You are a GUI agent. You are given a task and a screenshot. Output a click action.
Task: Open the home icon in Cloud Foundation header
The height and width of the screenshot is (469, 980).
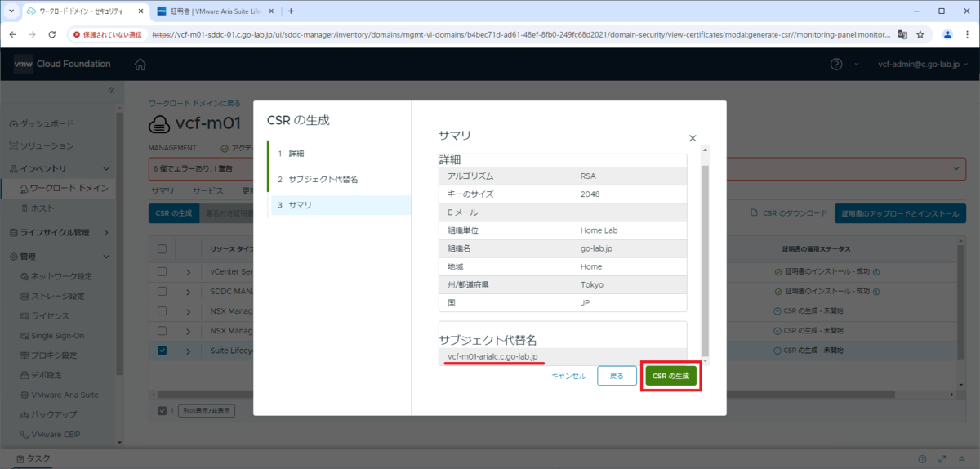coord(140,64)
